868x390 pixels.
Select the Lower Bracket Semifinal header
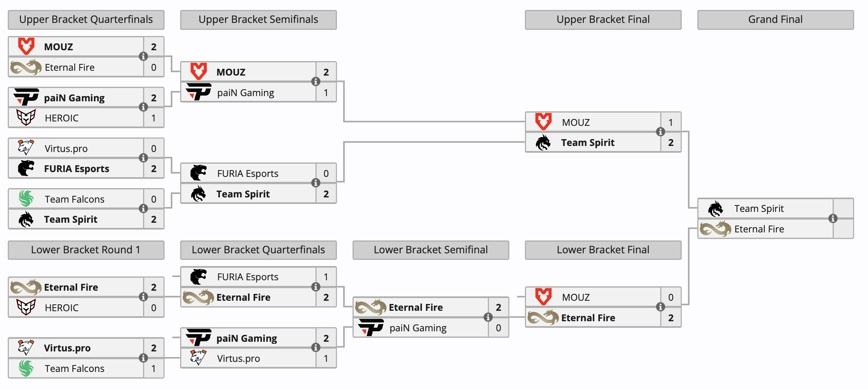(431, 250)
